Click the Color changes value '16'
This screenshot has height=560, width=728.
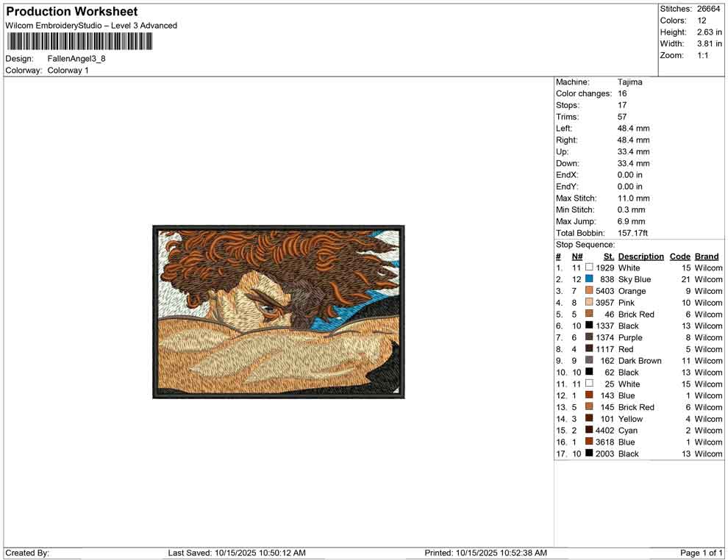click(622, 94)
